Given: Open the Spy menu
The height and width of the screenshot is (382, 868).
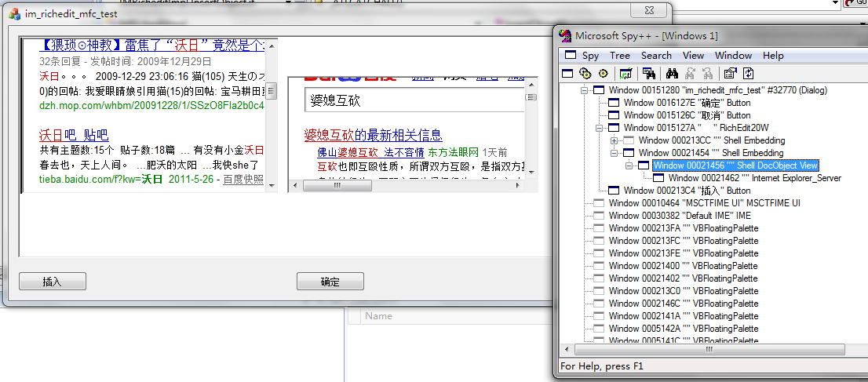Looking at the screenshot, I should [x=590, y=56].
